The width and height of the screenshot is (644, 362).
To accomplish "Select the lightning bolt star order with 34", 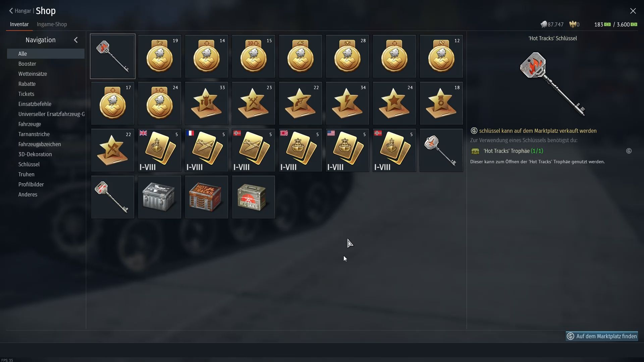I will tap(347, 103).
